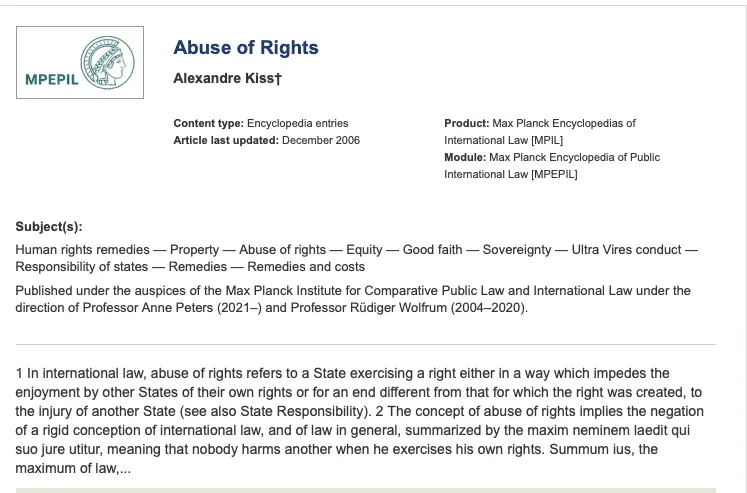
Task: Click the 'December 2006' last updated date
Action: (x=320, y=140)
